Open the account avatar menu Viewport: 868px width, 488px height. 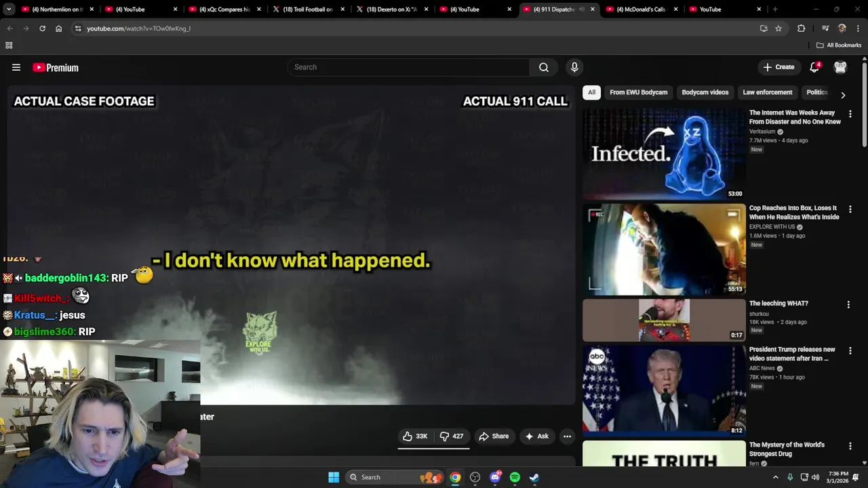[x=840, y=67]
